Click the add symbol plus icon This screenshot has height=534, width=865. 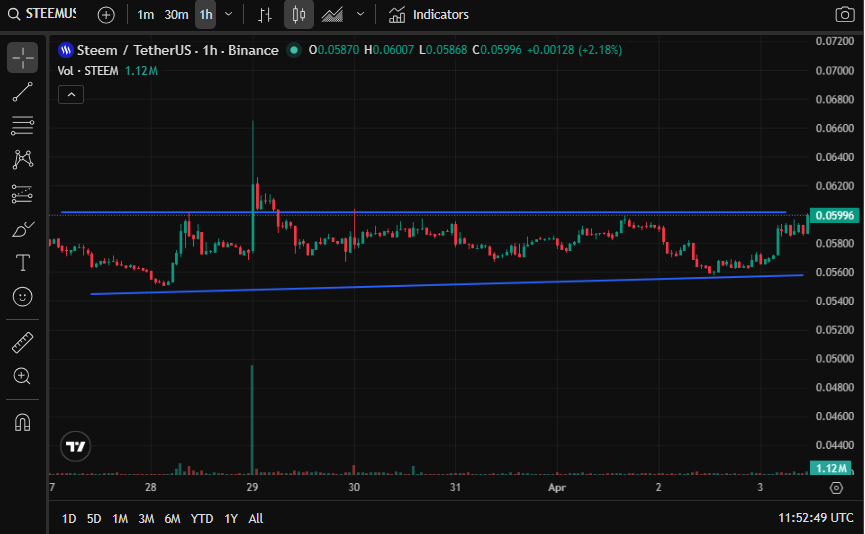tap(106, 15)
